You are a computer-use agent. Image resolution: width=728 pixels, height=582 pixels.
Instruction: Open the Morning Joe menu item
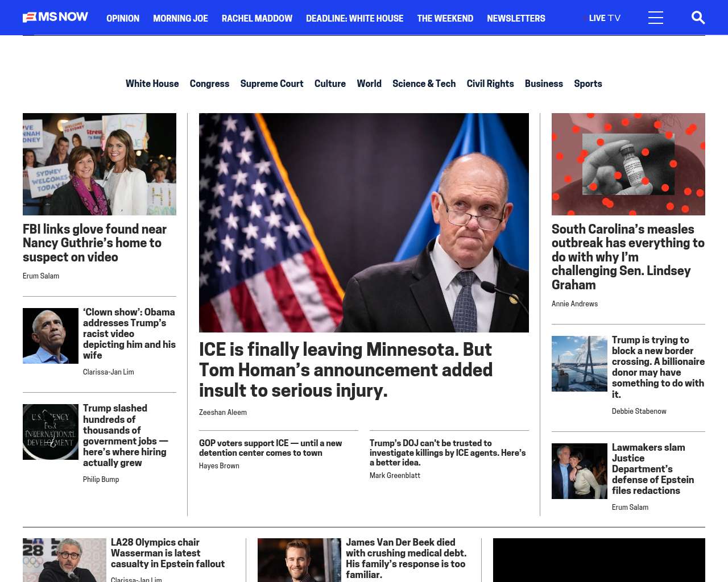click(x=180, y=18)
